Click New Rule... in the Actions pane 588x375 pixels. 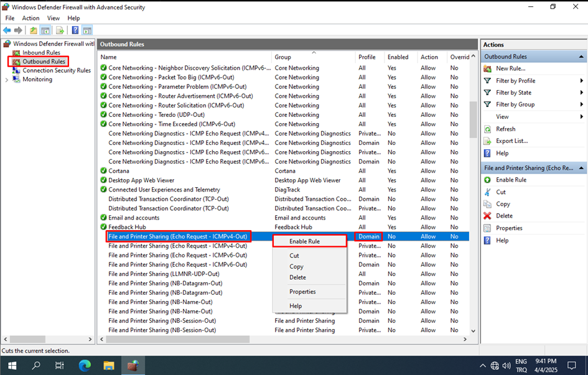click(x=510, y=68)
